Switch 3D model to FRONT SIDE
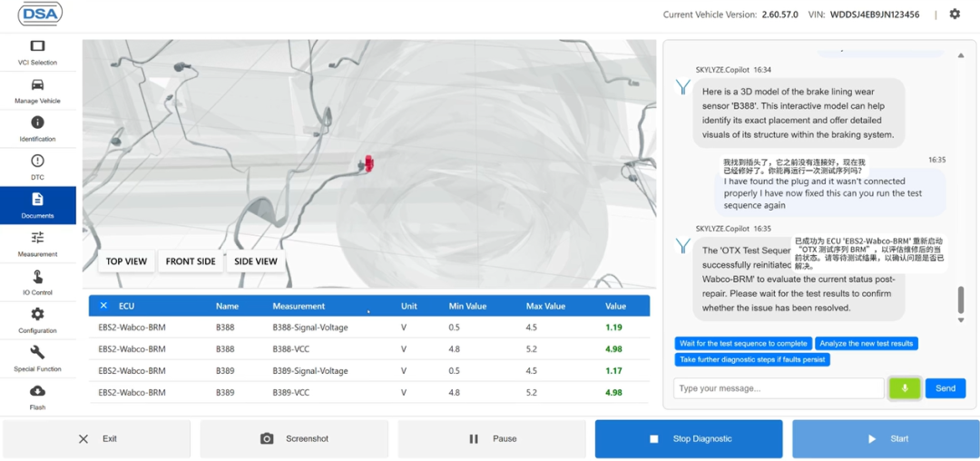Image resolution: width=980 pixels, height=461 pixels. (191, 261)
